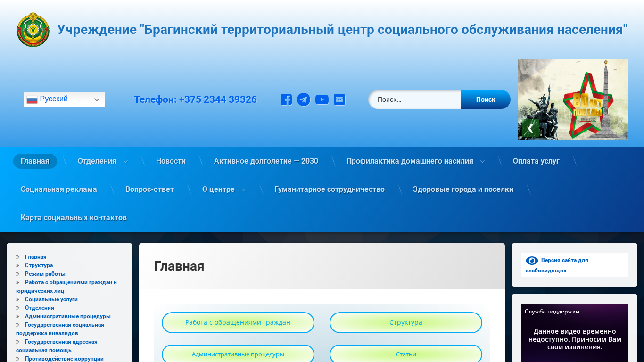Open sidebar link Работа с обращениями граждан
The height and width of the screenshot is (362, 644).
point(66,287)
